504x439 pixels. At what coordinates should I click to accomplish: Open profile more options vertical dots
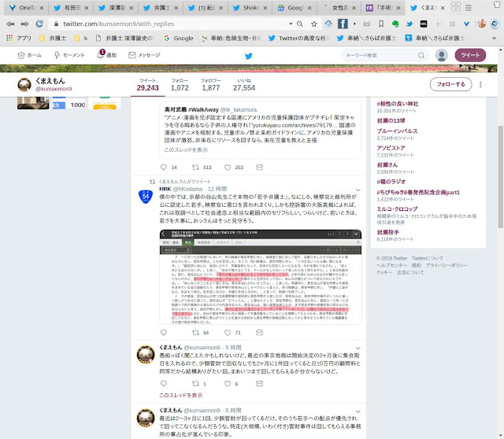(480, 84)
